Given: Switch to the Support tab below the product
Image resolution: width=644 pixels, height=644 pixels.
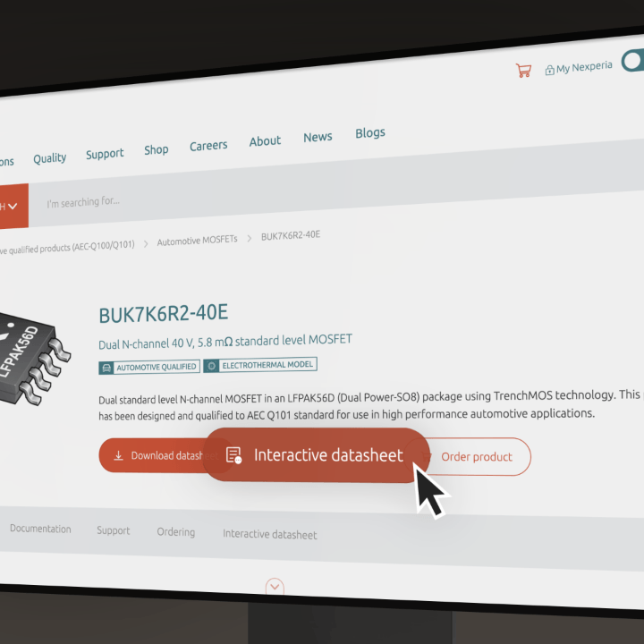Looking at the screenshot, I should coord(114,530).
